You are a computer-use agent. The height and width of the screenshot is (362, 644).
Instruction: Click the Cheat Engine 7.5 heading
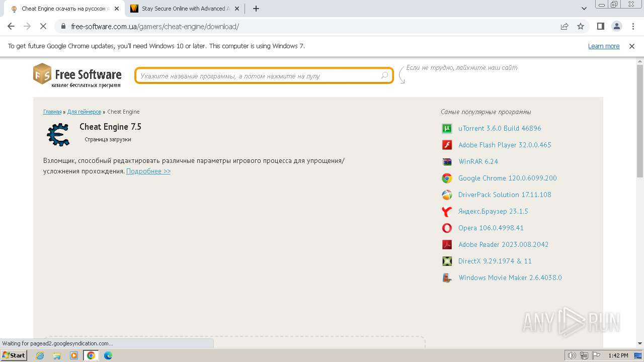tap(110, 127)
